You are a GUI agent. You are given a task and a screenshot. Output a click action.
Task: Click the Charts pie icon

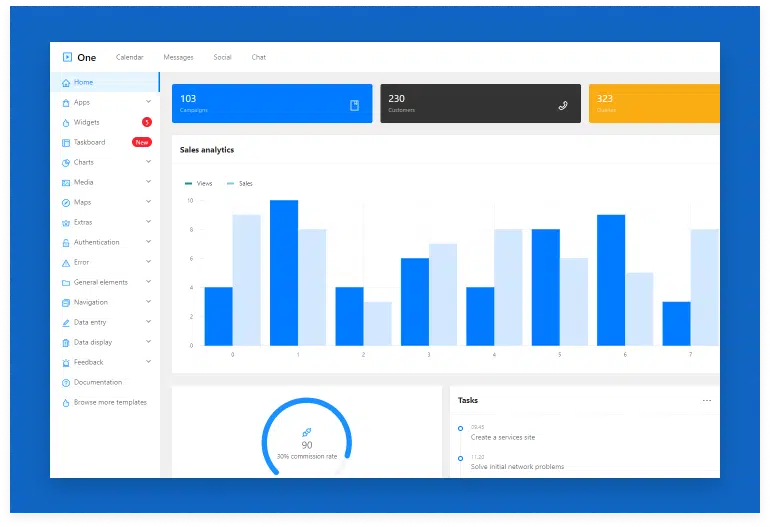(x=66, y=163)
